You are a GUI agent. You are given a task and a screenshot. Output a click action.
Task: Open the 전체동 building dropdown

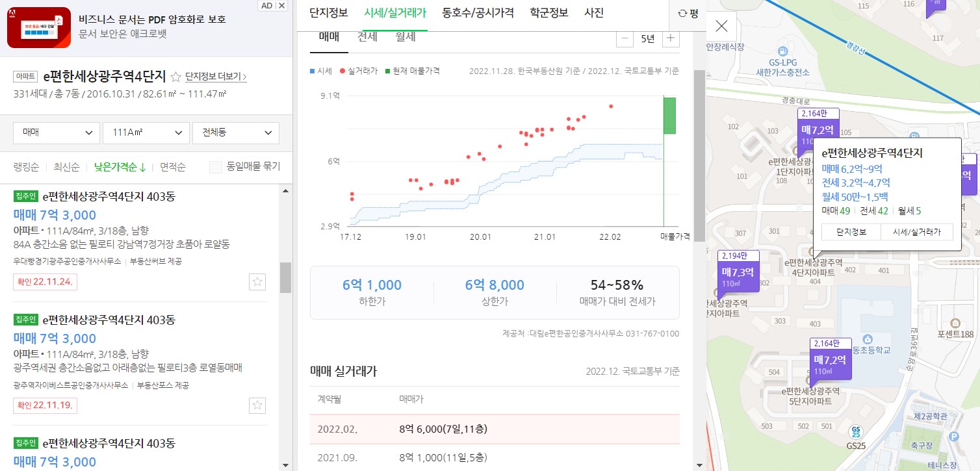(236, 133)
